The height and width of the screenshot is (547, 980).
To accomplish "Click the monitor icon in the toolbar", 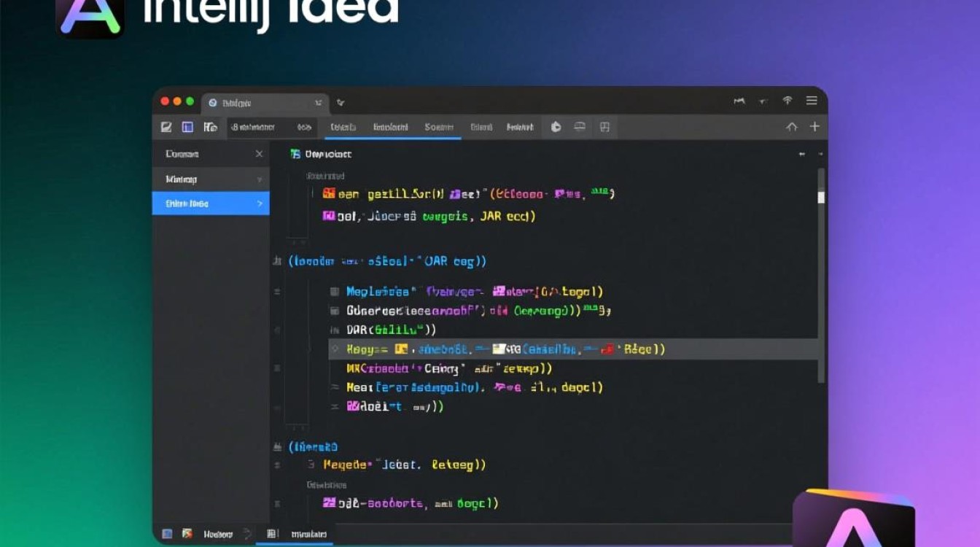I will [580, 127].
